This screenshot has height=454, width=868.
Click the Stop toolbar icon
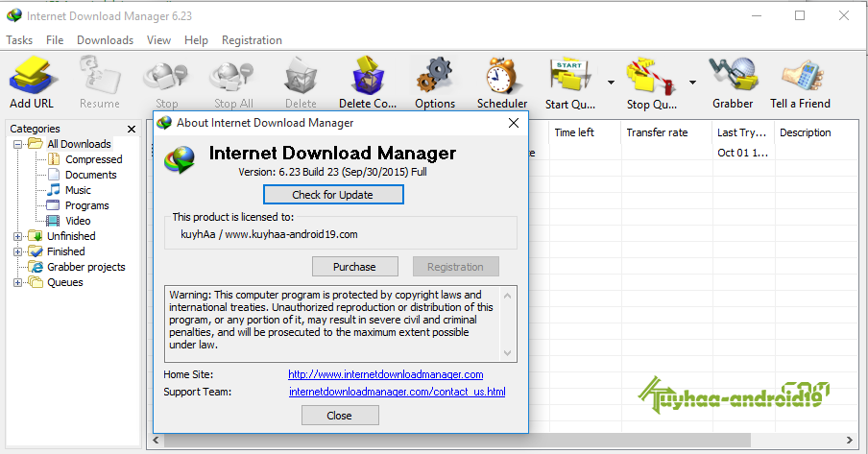pos(166,76)
